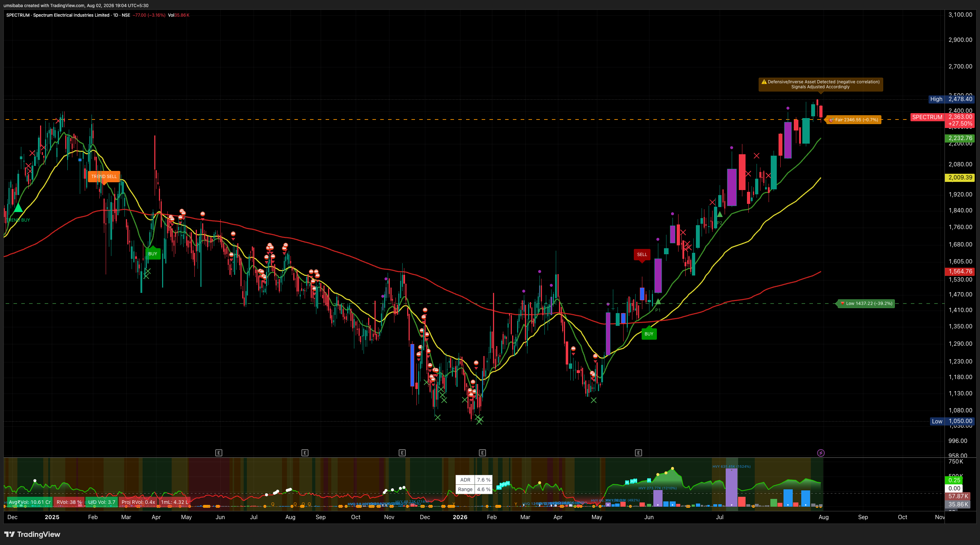This screenshot has width=980, height=545.
Task: Click the 996.00 price axis label
Action: pyautogui.click(x=958, y=441)
